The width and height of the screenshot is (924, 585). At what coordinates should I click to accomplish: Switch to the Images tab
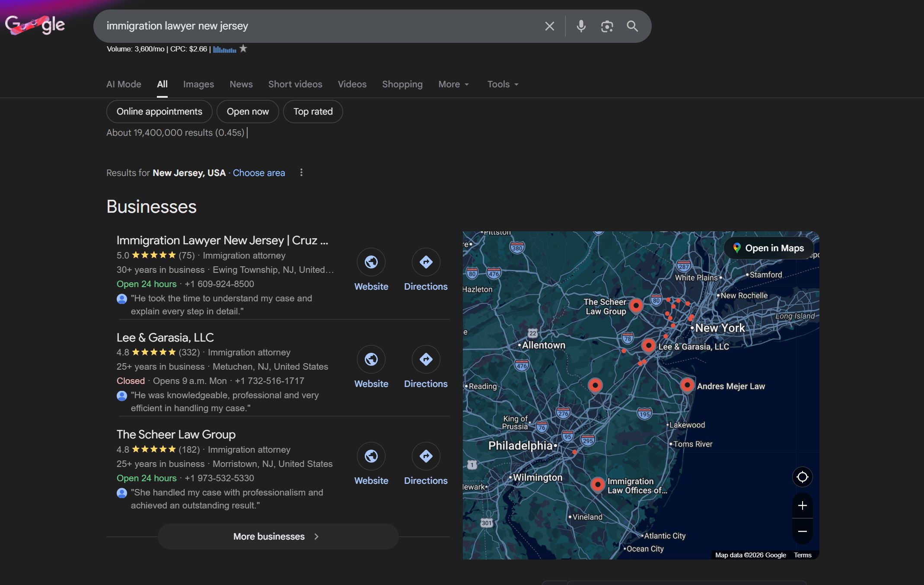(x=198, y=84)
